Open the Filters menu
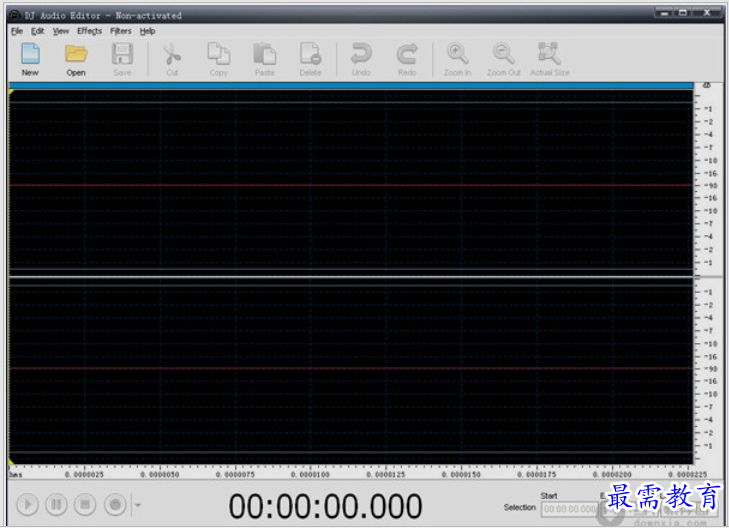The height and width of the screenshot is (528, 729). pos(121,31)
